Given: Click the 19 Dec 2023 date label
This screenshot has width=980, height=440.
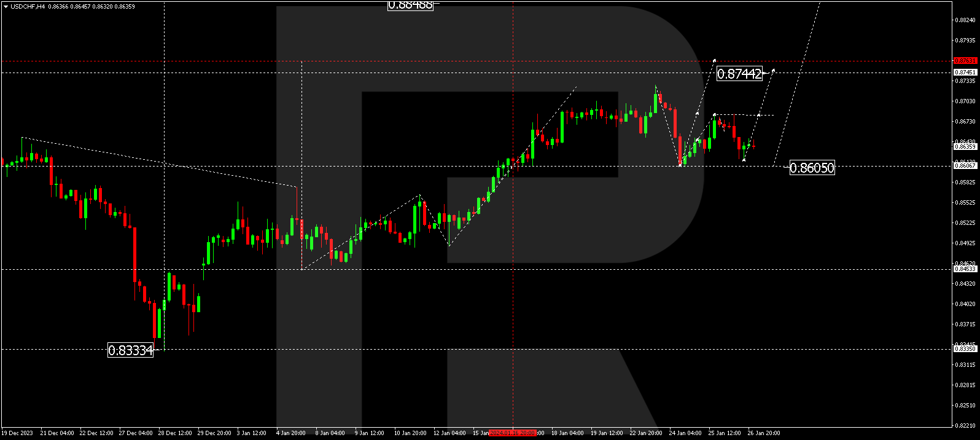Looking at the screenshot, I should pos(17,433).
